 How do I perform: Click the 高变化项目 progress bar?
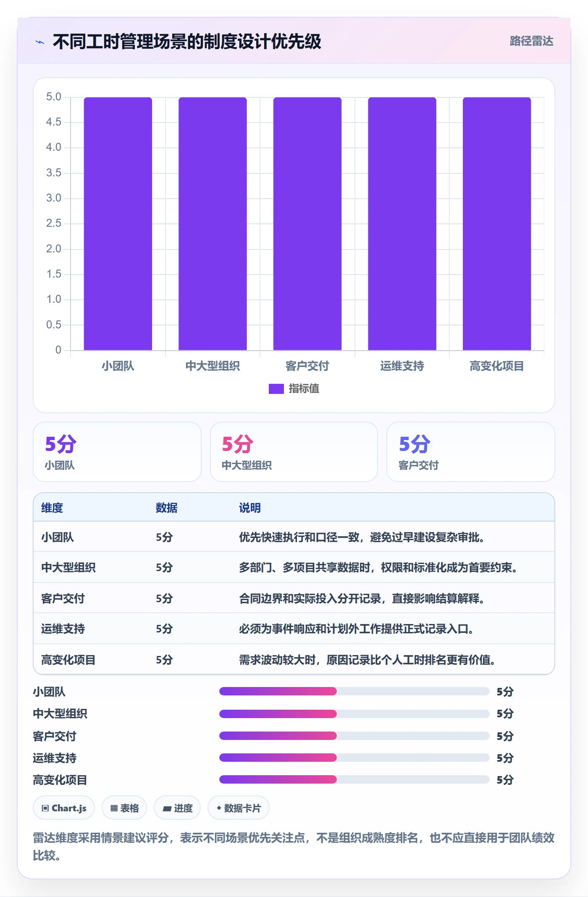click(354, 780)
